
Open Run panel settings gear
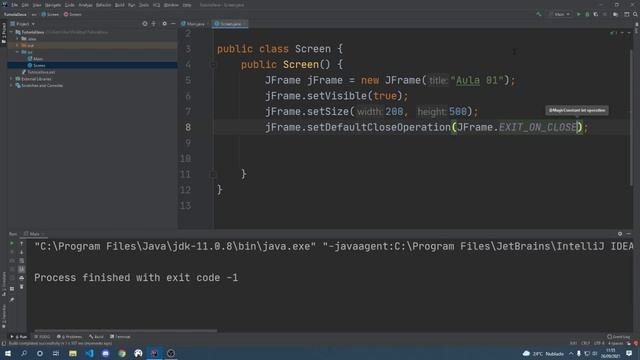click(x=620, y=234)
